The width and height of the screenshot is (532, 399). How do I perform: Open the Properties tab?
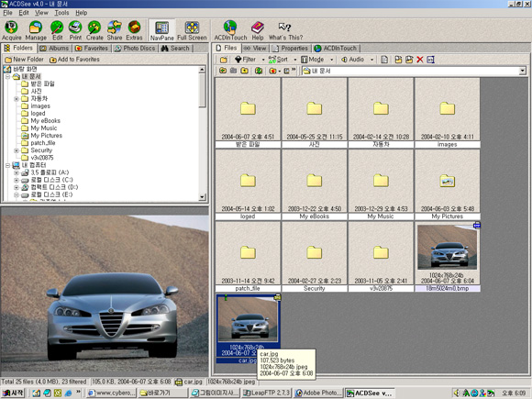291,49
